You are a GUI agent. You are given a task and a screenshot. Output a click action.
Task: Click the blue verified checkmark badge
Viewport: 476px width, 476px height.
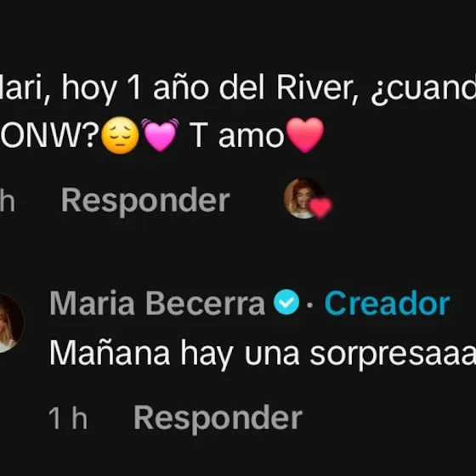point(286,302)
